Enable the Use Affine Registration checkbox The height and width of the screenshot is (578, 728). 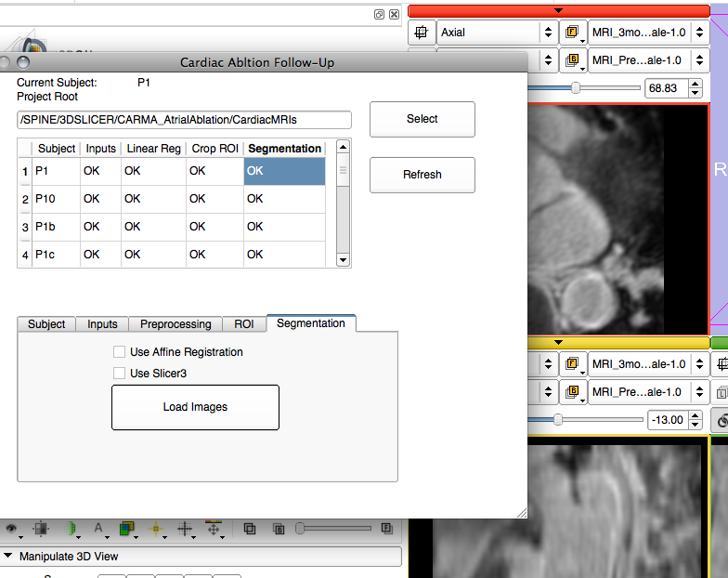[119, 352]
